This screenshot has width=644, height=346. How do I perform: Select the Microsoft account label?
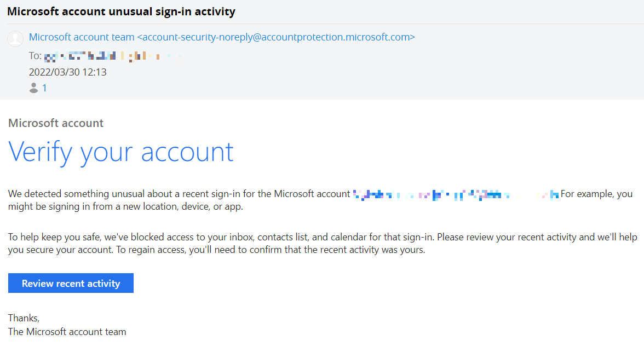tap(55, 123)
